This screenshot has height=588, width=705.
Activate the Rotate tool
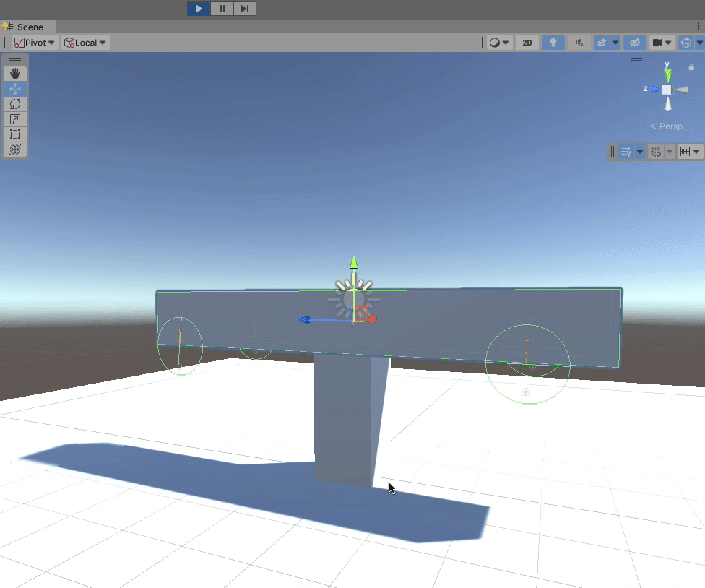pos(14,103)
